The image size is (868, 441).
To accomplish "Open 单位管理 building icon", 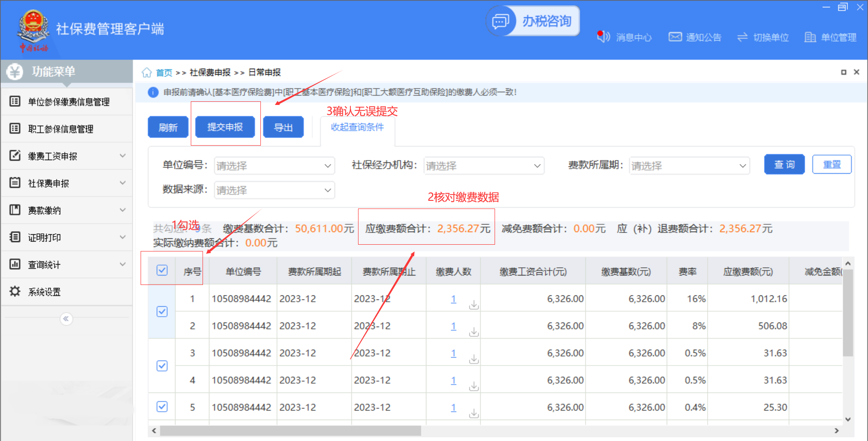I will [810, 37].
